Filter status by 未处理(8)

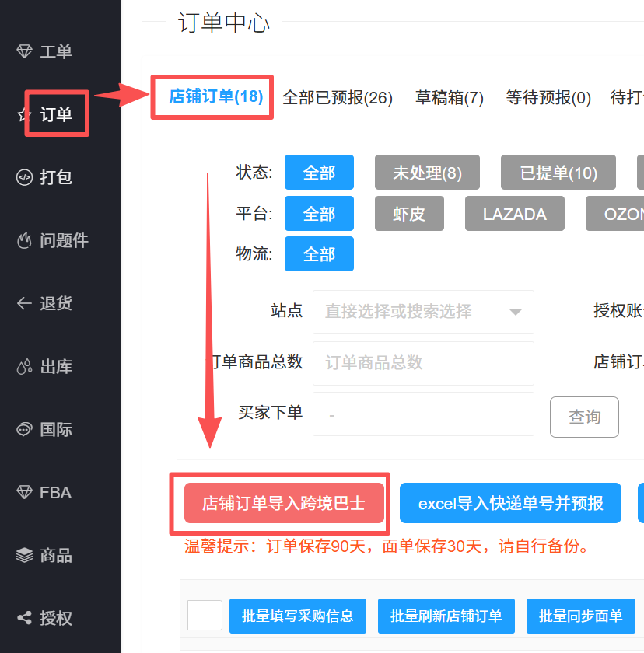pyautogui.click(x=427, y=173)
